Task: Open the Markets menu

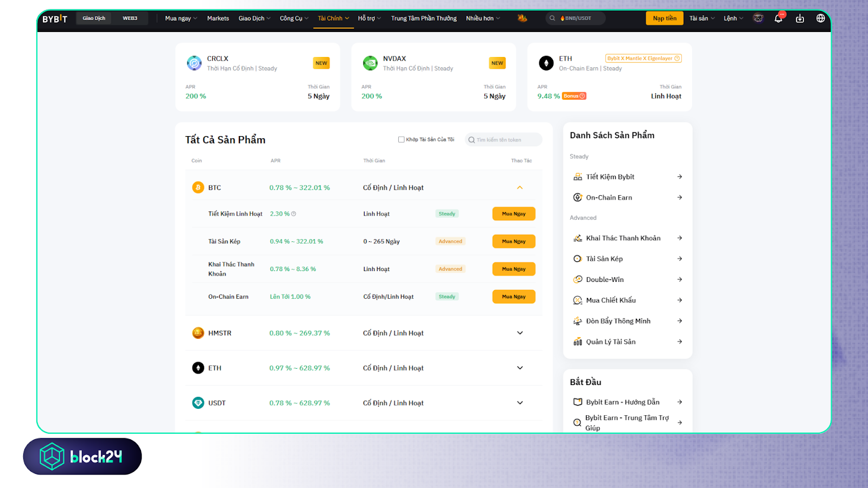Action: point(218,18)
